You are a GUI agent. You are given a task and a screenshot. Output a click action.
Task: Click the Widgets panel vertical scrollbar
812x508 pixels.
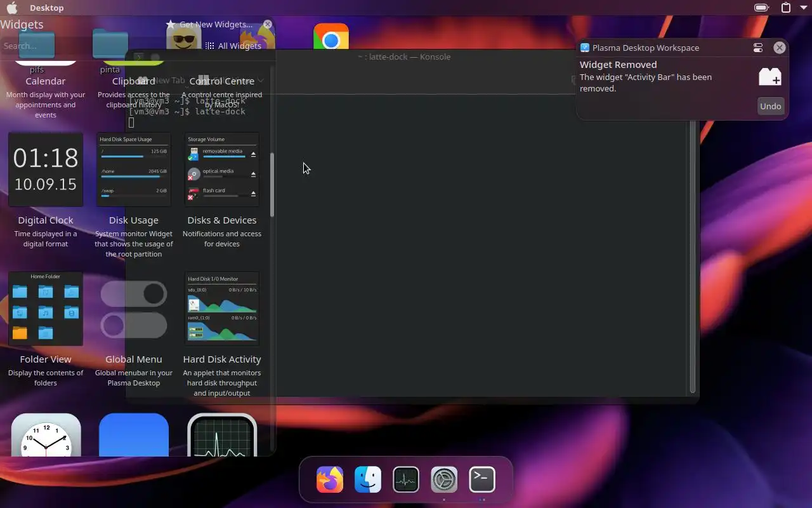[272, 184]
